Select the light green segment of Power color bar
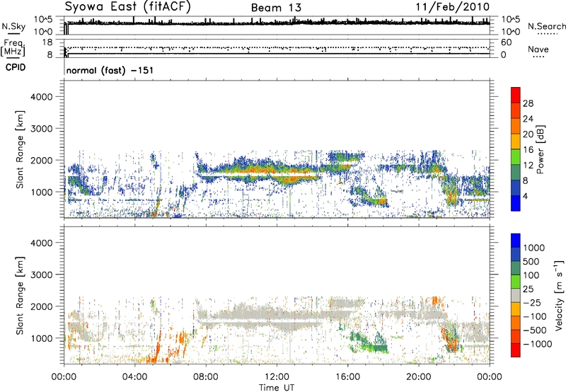 coord(516,156)
